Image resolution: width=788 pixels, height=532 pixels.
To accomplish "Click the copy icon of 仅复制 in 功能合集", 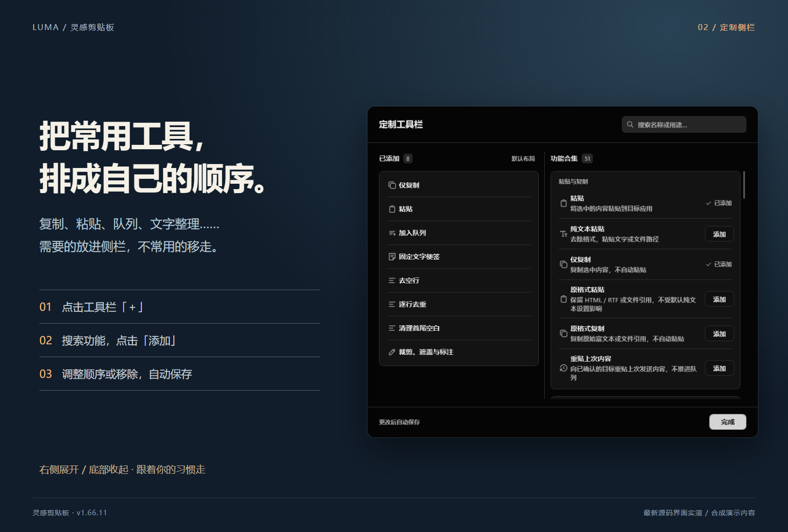I will [x=563, y=265].
